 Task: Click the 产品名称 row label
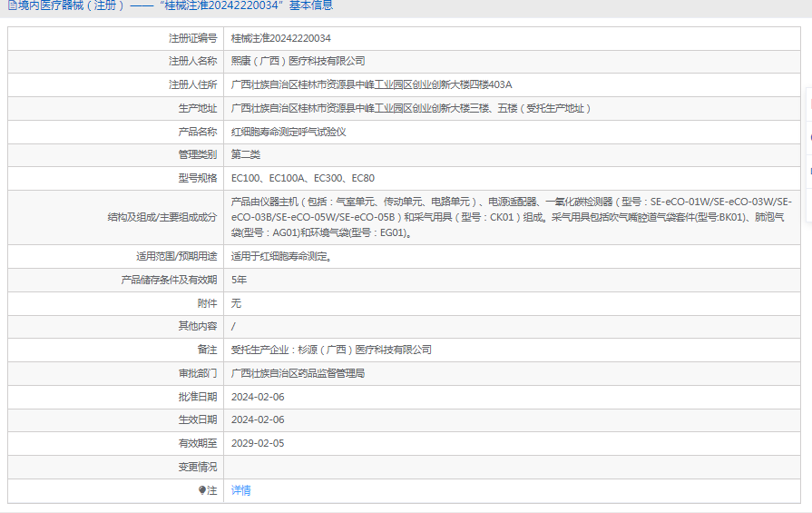point(197,133)
